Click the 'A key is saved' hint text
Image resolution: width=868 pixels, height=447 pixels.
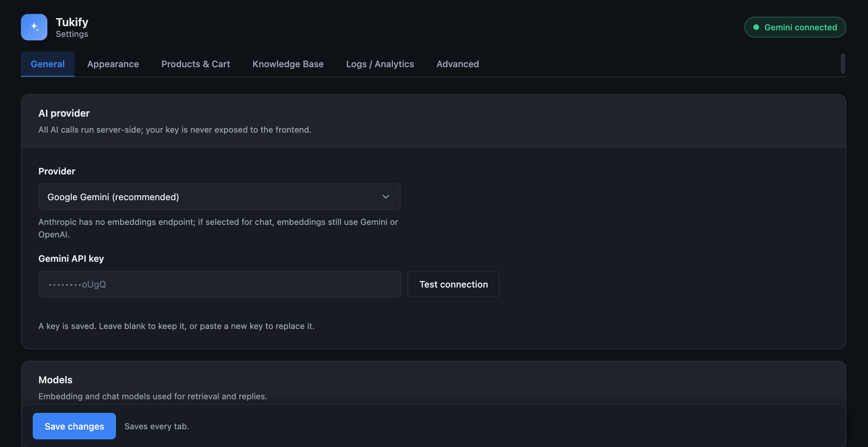click(176, 326)
